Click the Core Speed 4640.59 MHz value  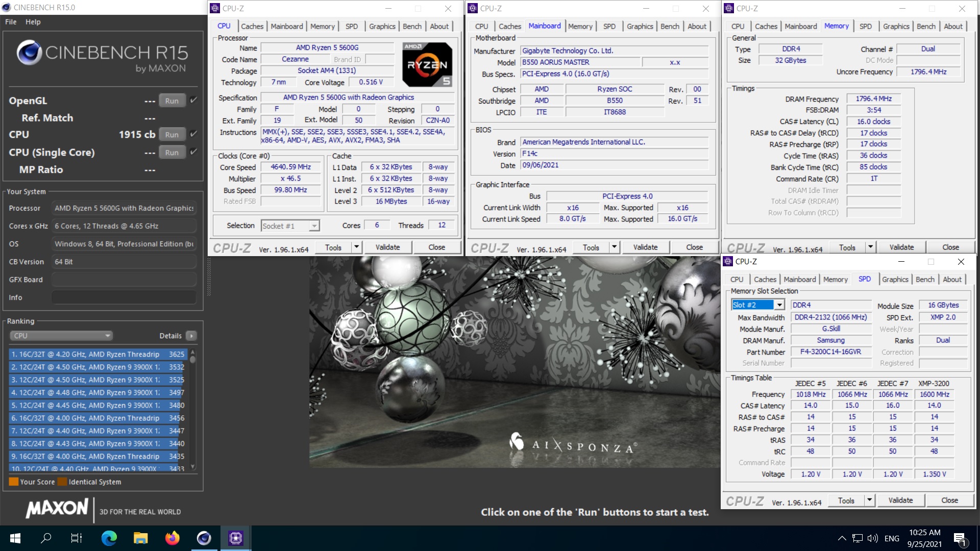tap(290, 167)
